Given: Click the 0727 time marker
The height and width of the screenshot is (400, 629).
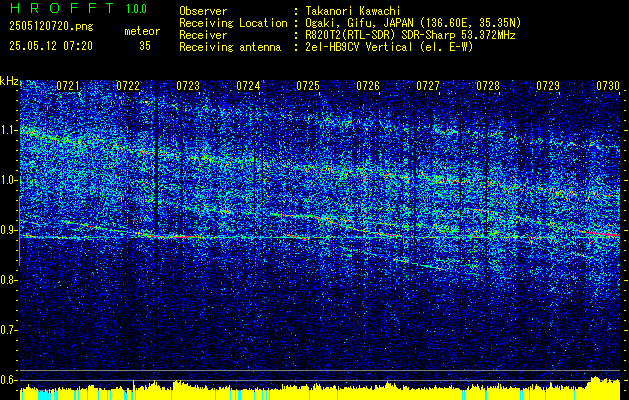Looking at the screenshot, I should click(428, 86).
